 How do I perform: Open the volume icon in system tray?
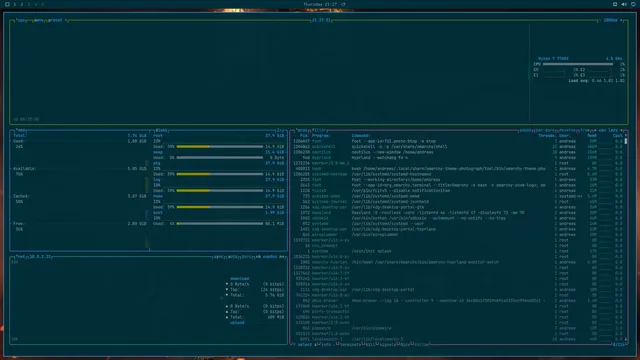[x=624, y=4]
